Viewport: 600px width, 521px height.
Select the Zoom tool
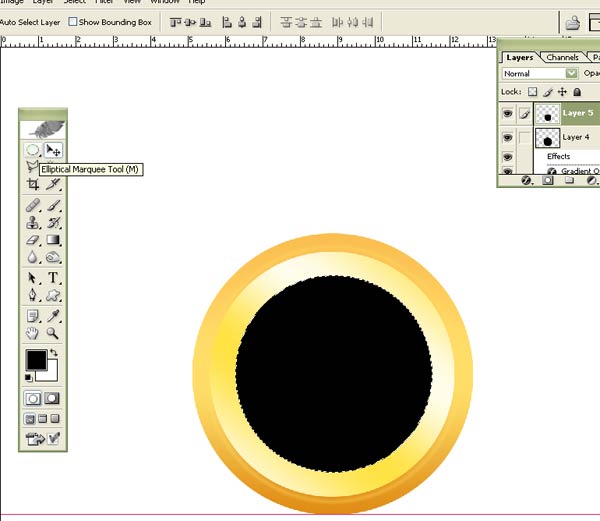[53, 333]
